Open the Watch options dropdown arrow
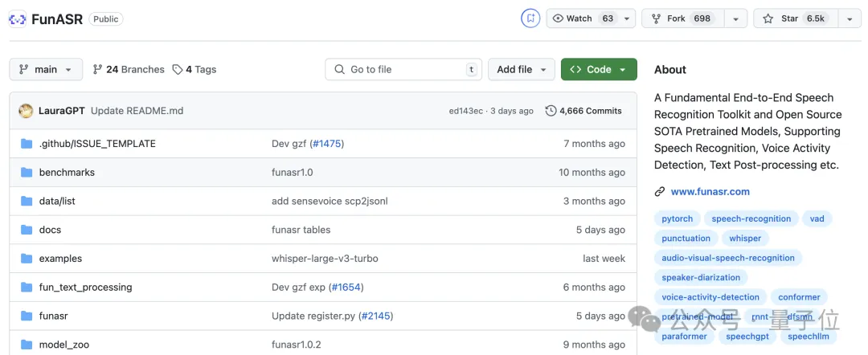 [627, 18]
